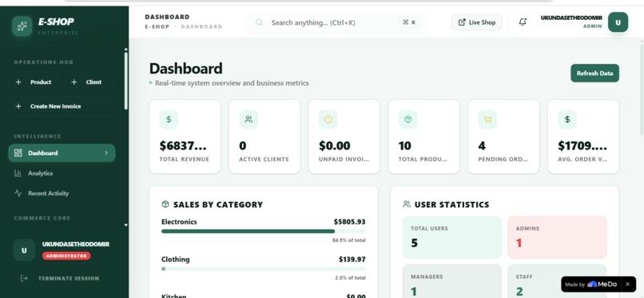The width and height of the screenshot is (644, 298).
Task: Click the sidebar scroll up arrow
Action: point(125,50)
